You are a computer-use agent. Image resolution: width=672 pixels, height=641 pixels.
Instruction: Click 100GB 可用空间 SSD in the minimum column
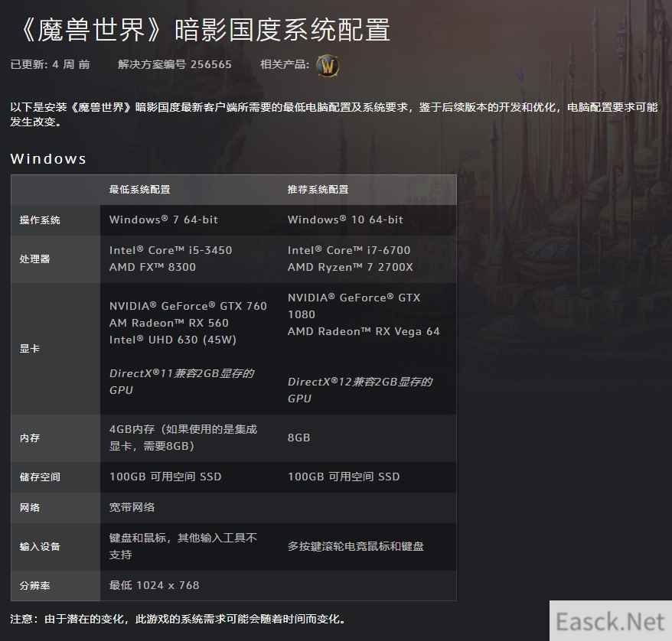tap(165, 477)
